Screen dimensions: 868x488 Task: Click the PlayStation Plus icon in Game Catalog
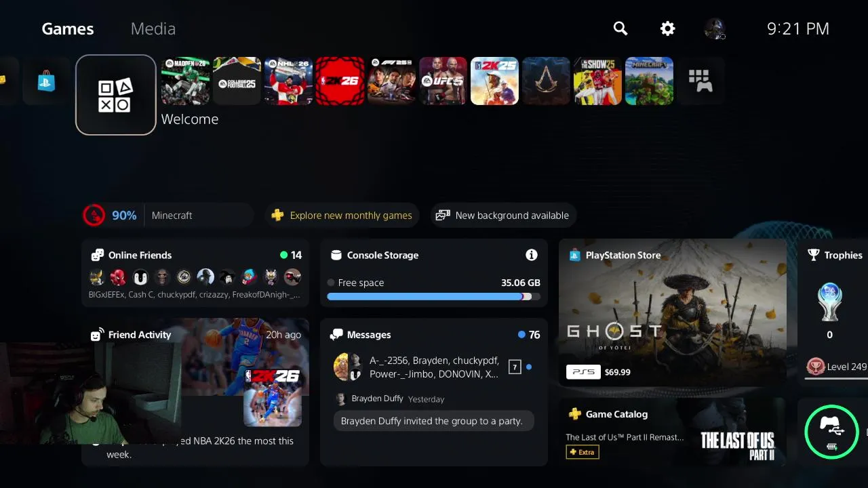(575, 414)
